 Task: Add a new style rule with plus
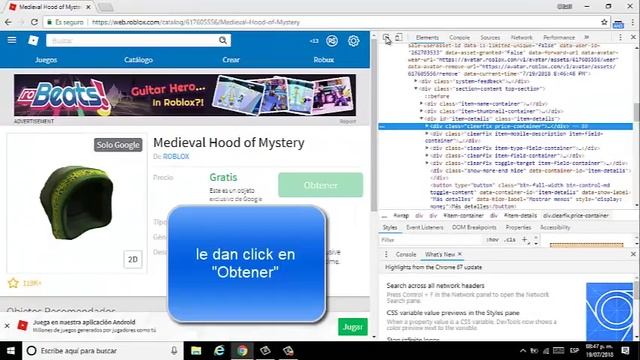coord(525,240)
